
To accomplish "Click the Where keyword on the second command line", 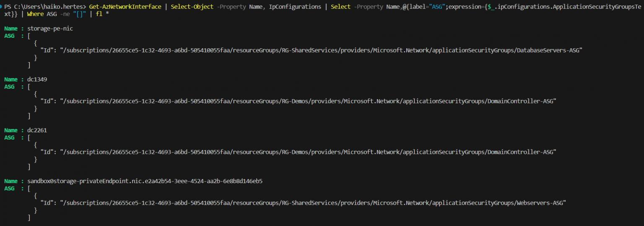I will coord(36,14).
